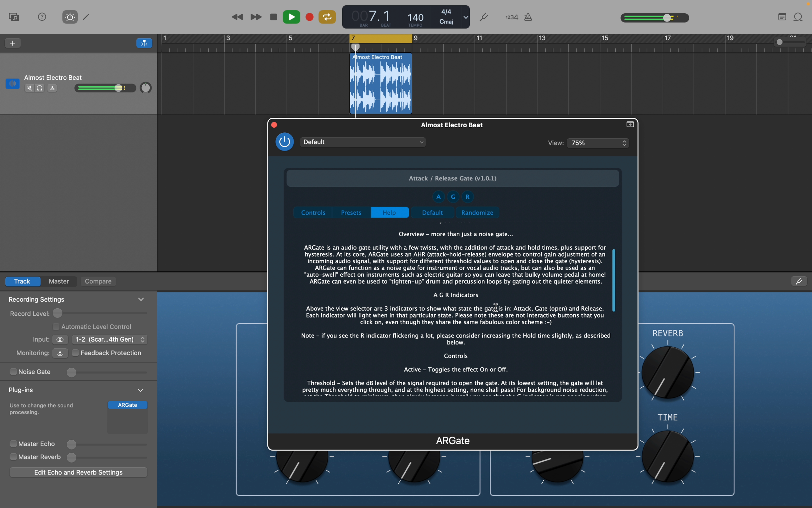The image size is (812, 508).
Task: Open the Editors pencil icon
Action: (x=86, y=17)
